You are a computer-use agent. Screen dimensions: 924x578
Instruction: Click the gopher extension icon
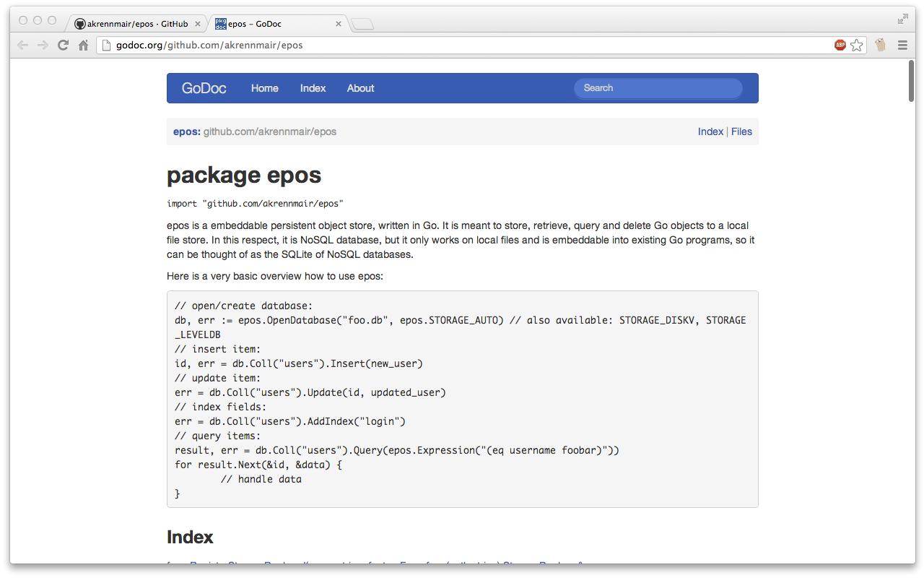pos(880,46)
